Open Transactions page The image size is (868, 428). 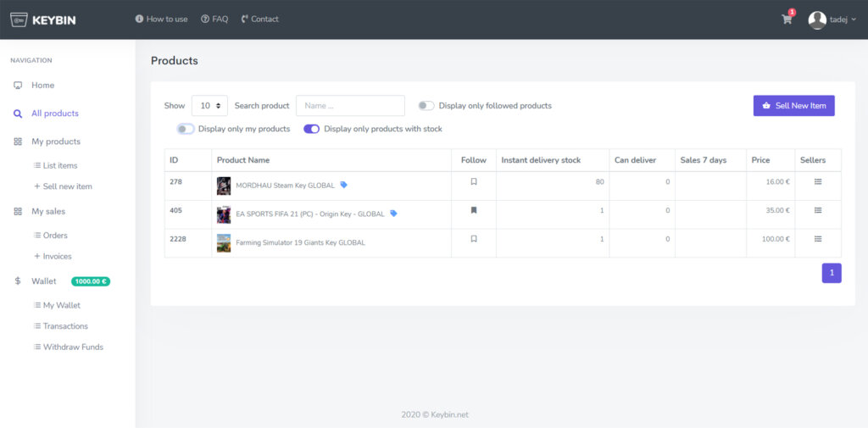point(61,326)
